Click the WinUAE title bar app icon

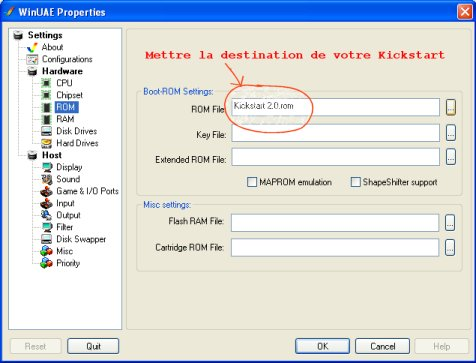(x=9, y=12)
